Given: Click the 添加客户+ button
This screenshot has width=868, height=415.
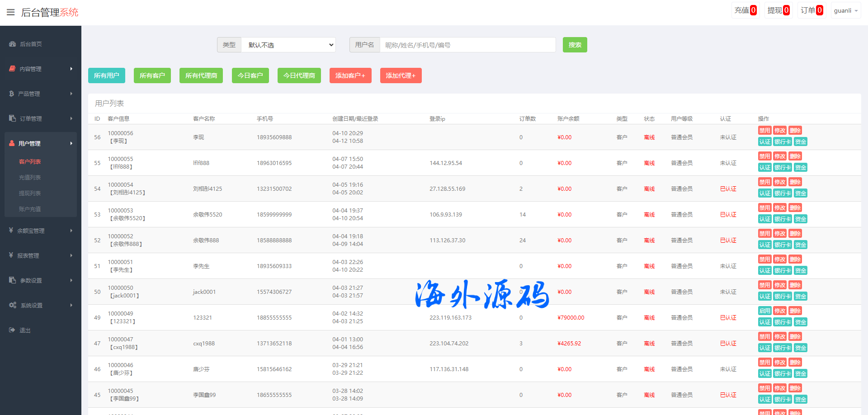Looking at the screenshot, I should pos(350,75).
